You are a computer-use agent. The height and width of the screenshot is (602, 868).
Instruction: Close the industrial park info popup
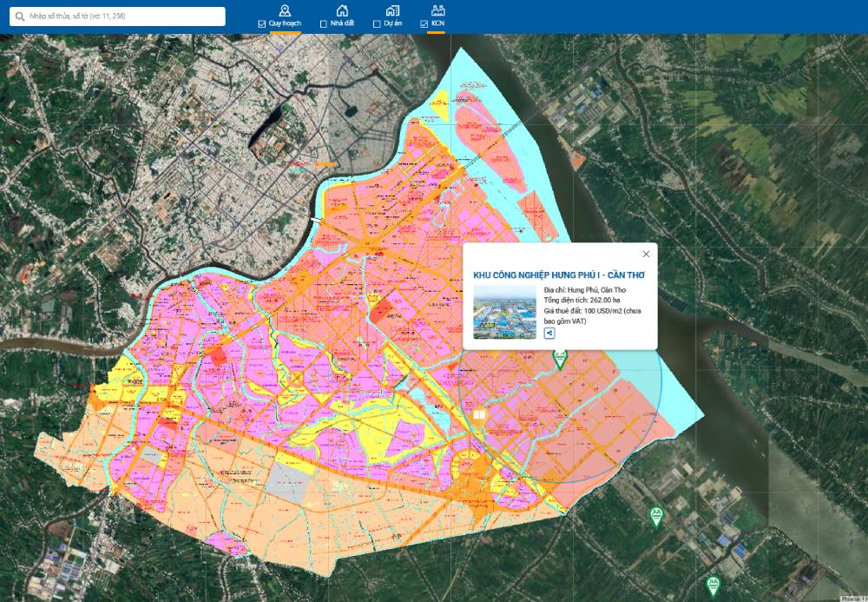point(645,255)
